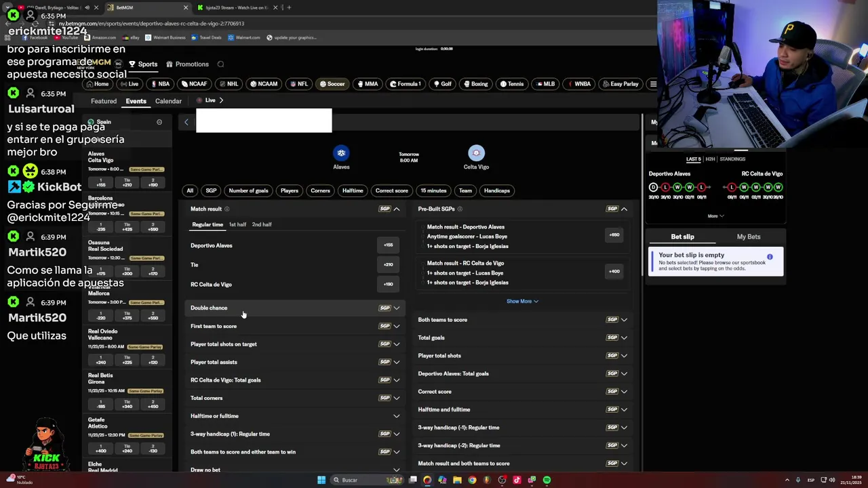
Task: Switch to the Featured tab
Action: [104, 101]
